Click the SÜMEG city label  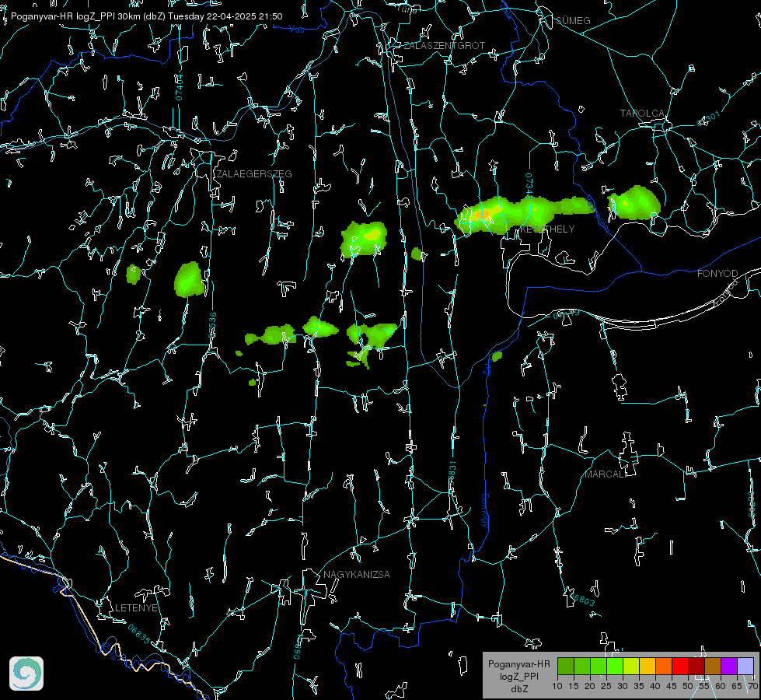[573, 21]
